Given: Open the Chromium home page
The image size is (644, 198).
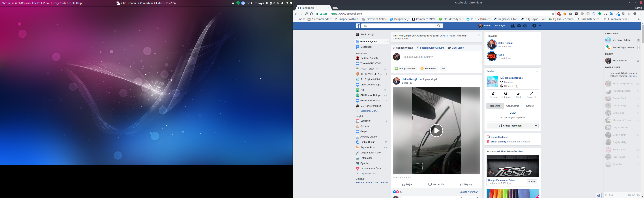Looking at the screenshot, I should click(x=311, y=14).
